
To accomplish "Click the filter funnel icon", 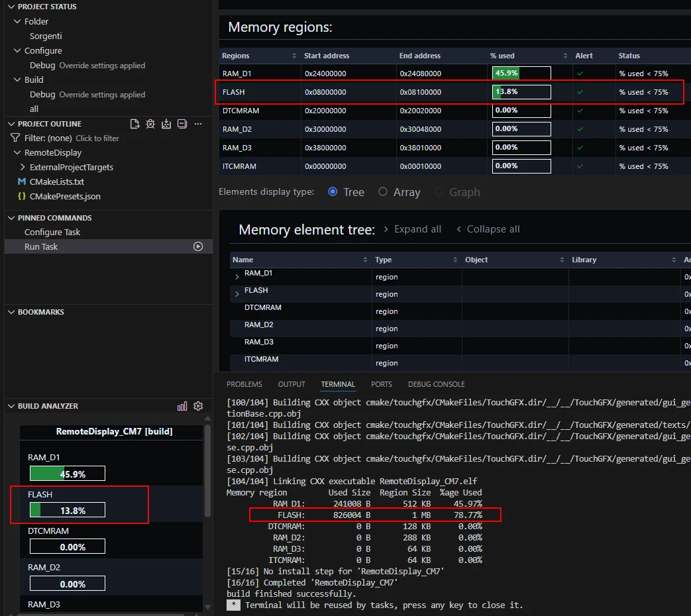I will coord(15,138).
